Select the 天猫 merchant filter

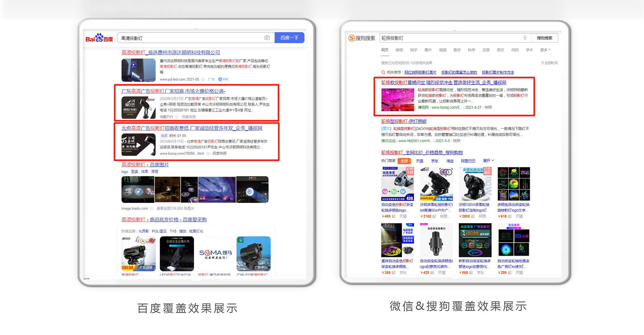click(420, 161)
